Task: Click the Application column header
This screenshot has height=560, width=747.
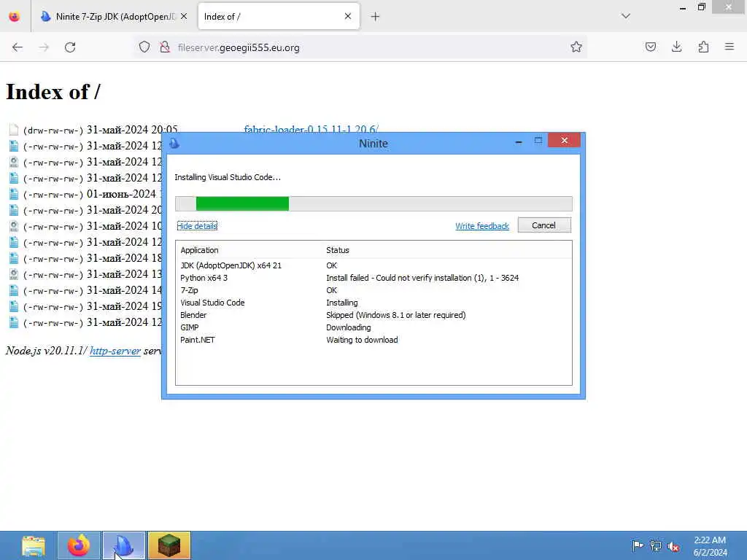Action: [199, 250]
